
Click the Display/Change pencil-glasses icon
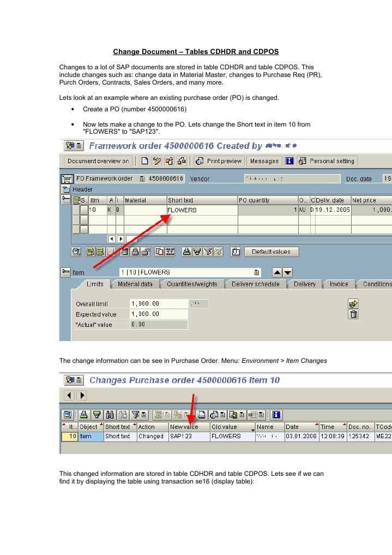[157, 161]
